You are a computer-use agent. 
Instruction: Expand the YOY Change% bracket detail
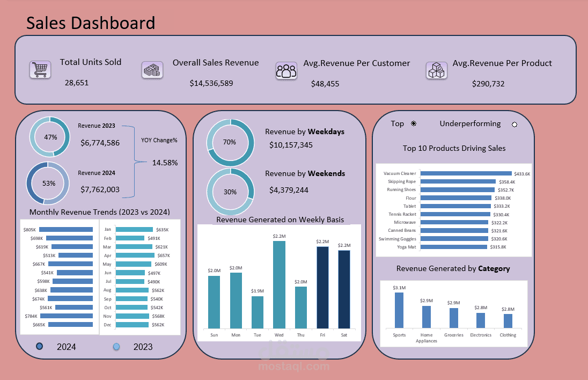pos(159,140)
